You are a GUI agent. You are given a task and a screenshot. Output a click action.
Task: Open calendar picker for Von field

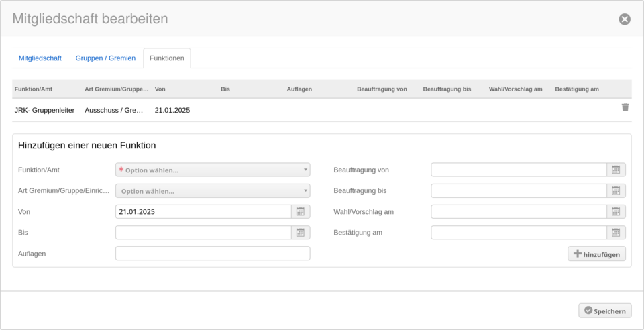[301, 212]
